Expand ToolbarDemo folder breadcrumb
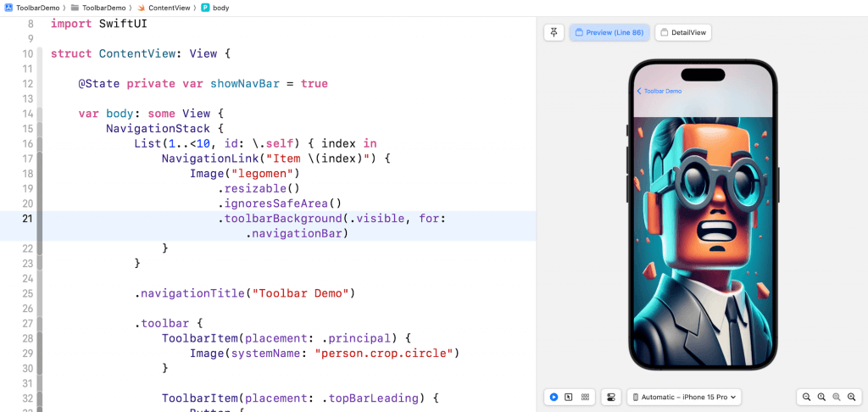Image resolution: width=868 pixels, height=412 pixels. coord(102,8)
